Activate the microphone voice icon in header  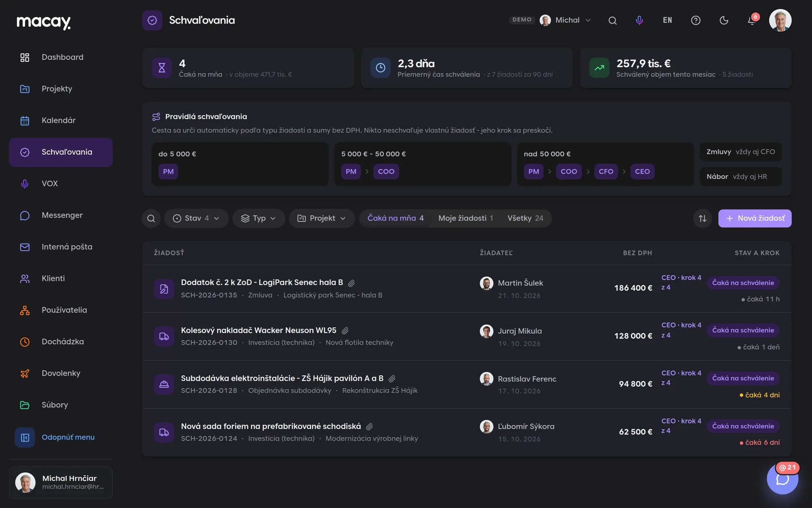[x=639, y=20]
